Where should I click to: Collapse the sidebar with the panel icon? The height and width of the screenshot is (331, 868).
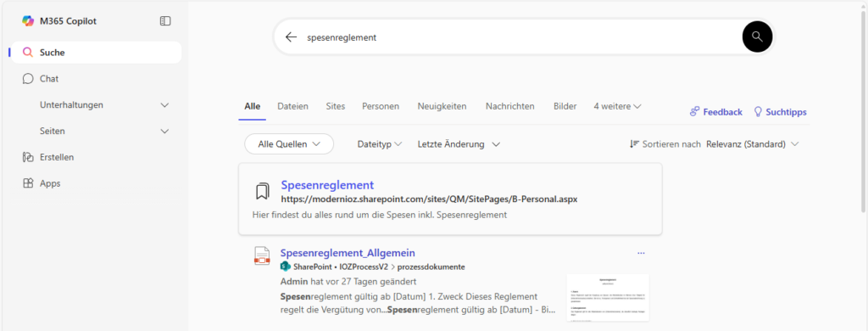click(x=165, y=21)
